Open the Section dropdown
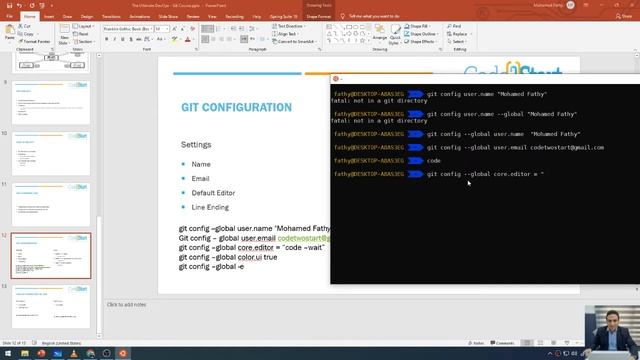640x360 pixels. 84,42
